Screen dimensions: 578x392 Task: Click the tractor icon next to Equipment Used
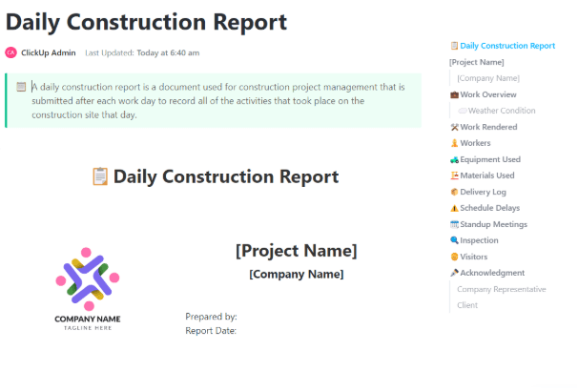[454, 159]
